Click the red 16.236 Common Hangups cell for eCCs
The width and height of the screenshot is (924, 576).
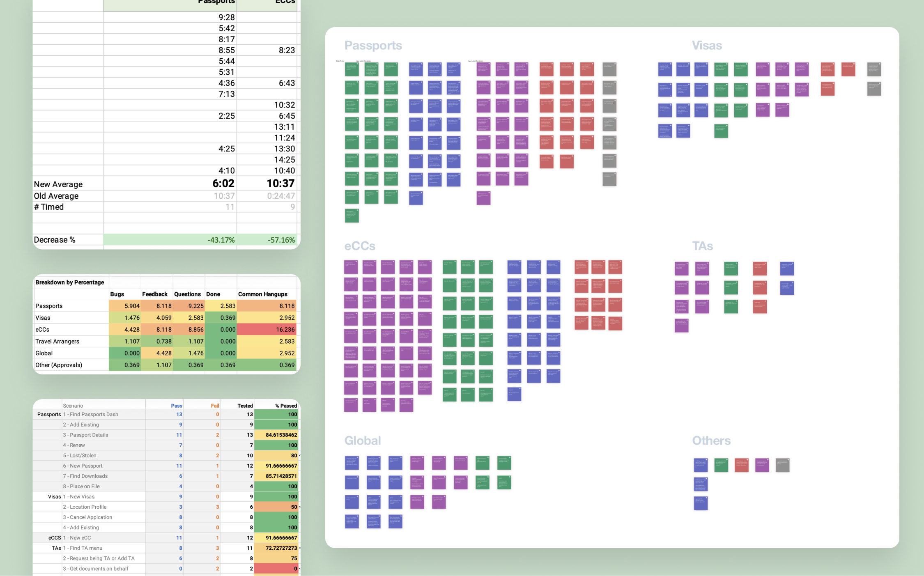click(x=266, y=329)
